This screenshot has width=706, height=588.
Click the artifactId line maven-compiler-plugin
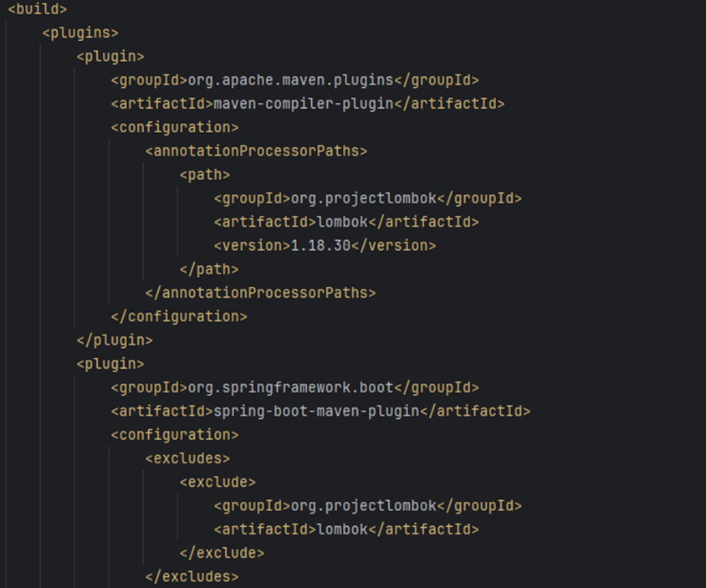[308, 104]
